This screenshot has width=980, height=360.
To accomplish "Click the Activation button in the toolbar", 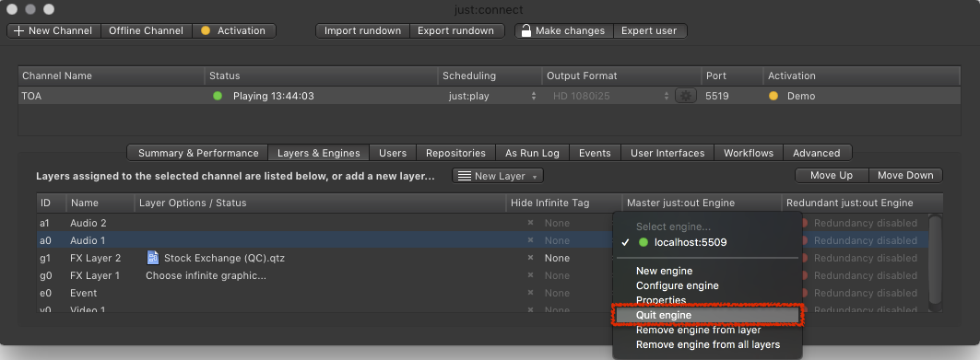I will pyautogui.click(x=234, y=30).
